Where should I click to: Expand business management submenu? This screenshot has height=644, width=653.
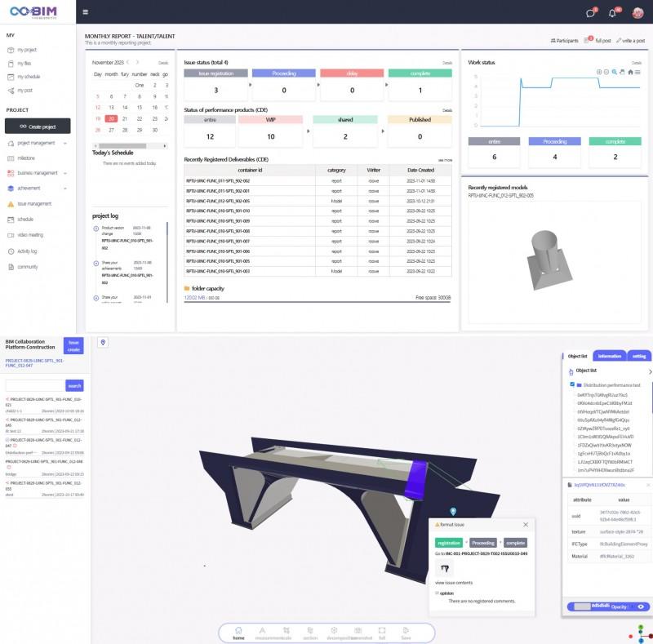(65, 173)
